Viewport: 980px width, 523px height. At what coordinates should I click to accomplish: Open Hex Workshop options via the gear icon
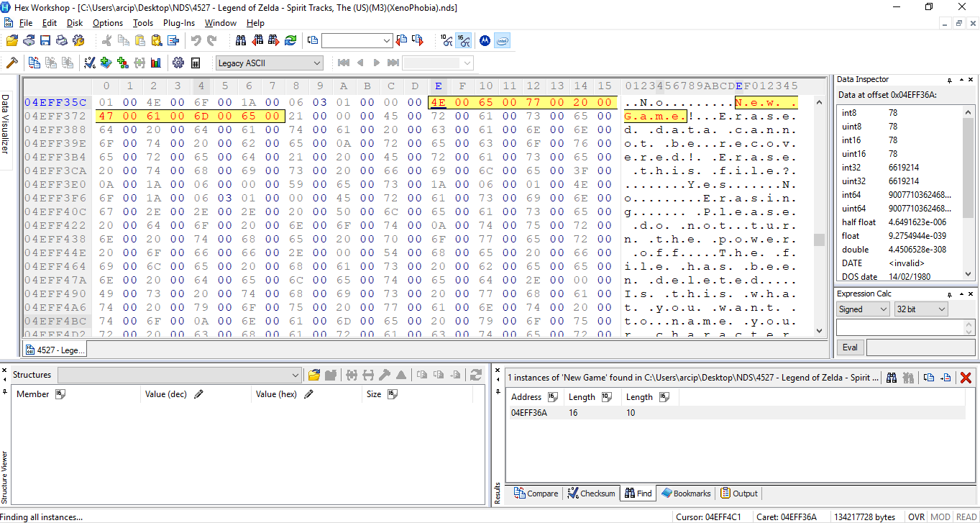tap(178, 63)
